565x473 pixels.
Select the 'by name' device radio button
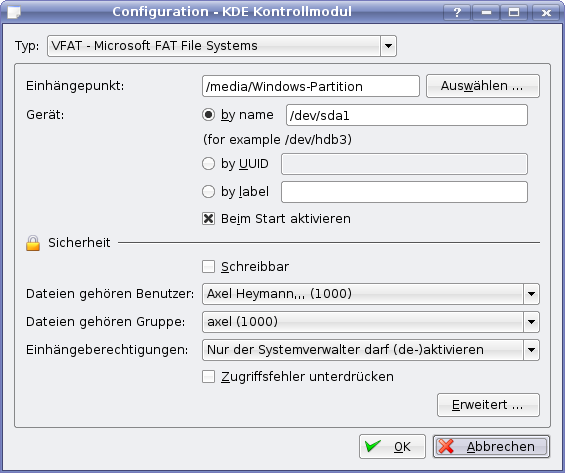click(x=208, y=115)
